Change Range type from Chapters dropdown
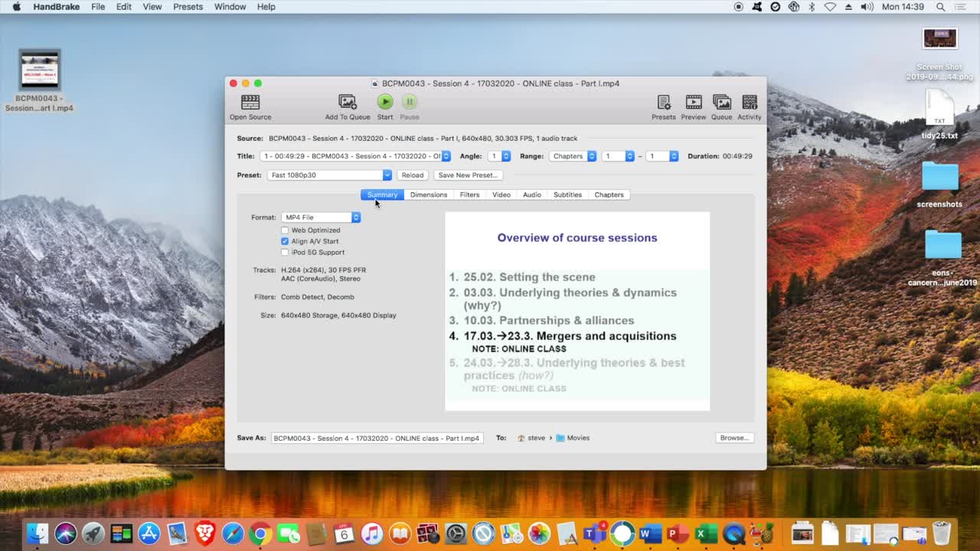Viewport: 980px width, 551px height. pyautogui.click(x=573, y=156)
